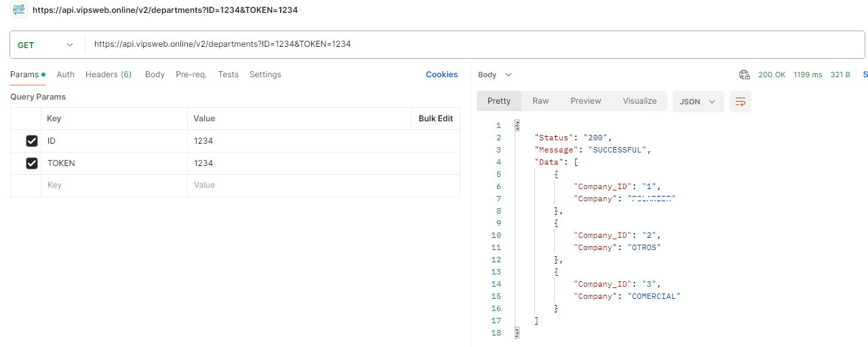Uncheck the TOKEN query parameter checkbox
Screen dimensions: 868x347
click(x=31, y=163)
